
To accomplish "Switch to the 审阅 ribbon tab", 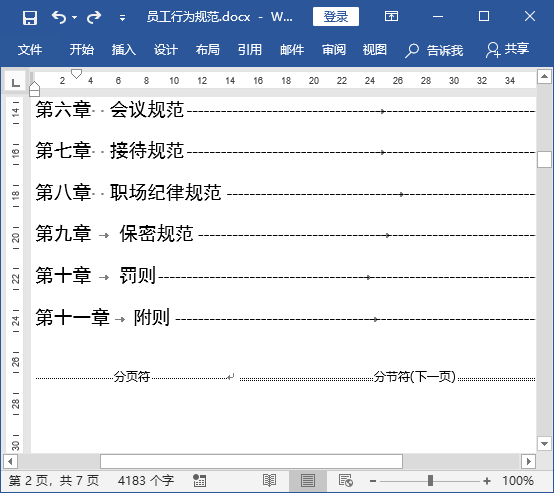I will [x=334, y=49].
